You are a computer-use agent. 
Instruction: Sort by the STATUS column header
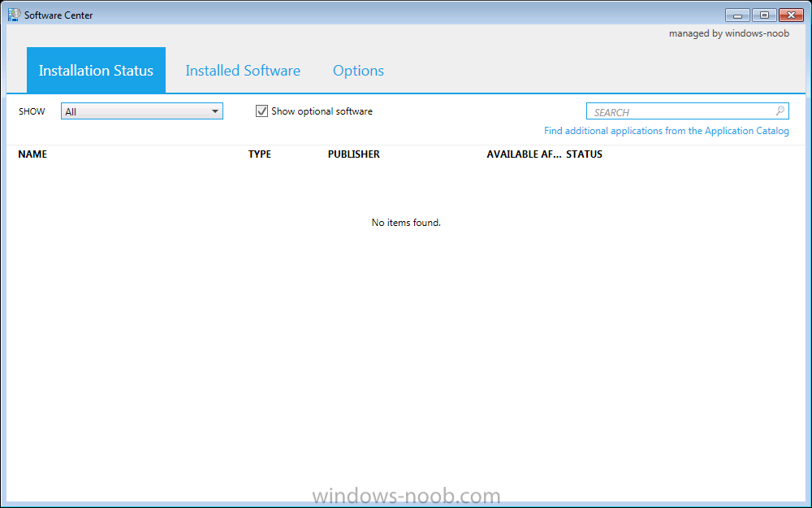[x=584, y=154]
